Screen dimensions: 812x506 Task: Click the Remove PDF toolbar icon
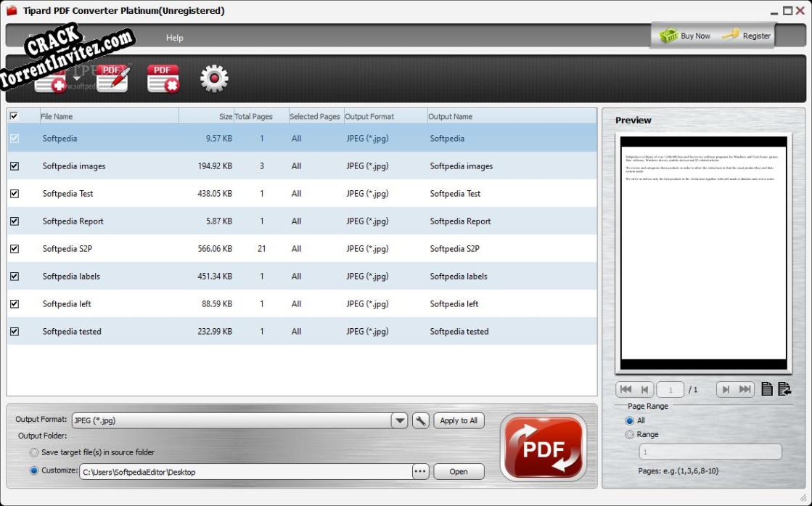click(163, 80)
